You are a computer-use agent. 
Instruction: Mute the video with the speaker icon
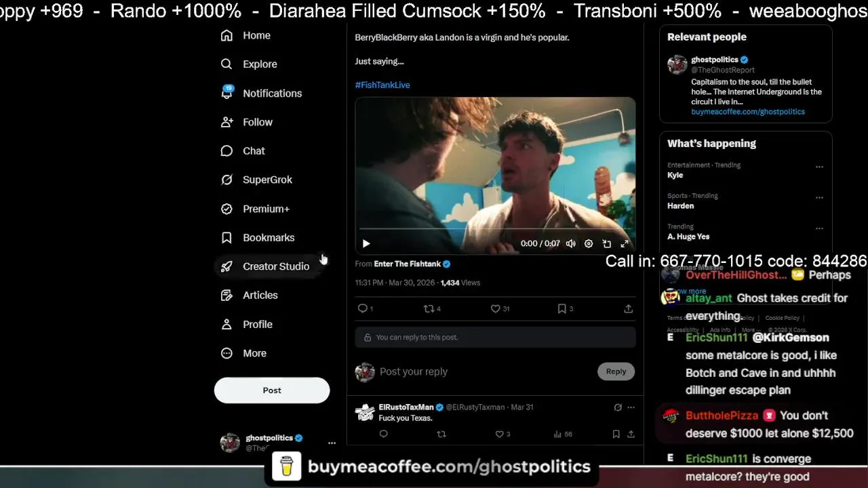571,244
